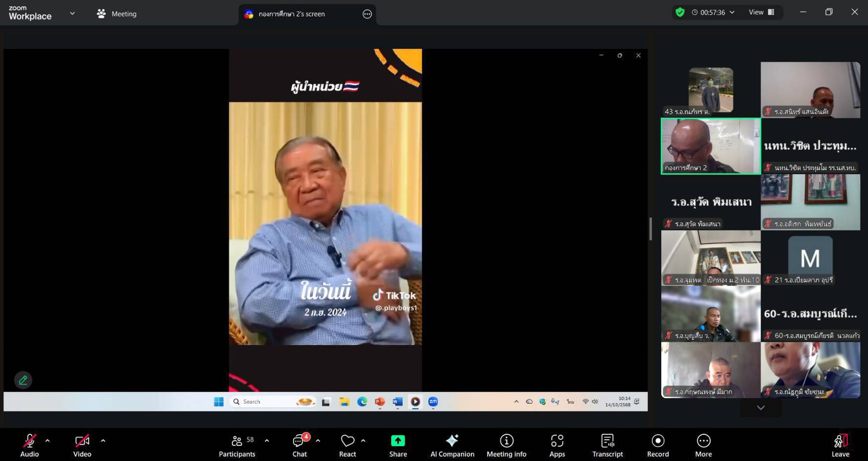
Task: Turn on camera with Video button
Action: pos(82,445)
